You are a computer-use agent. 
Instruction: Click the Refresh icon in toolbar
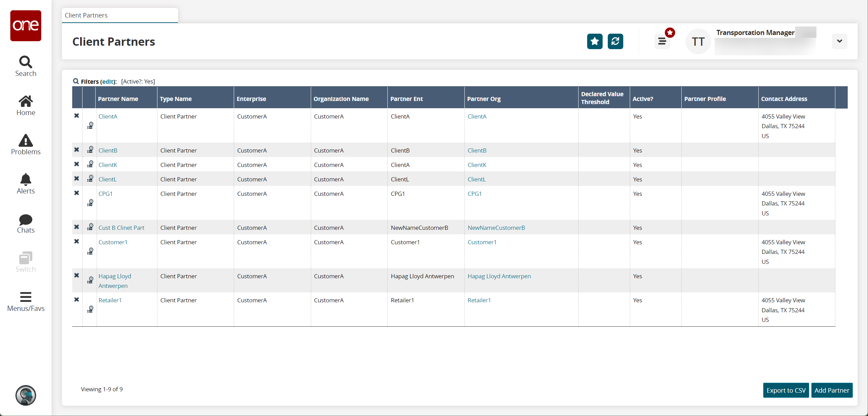click(x=614, y=42)
